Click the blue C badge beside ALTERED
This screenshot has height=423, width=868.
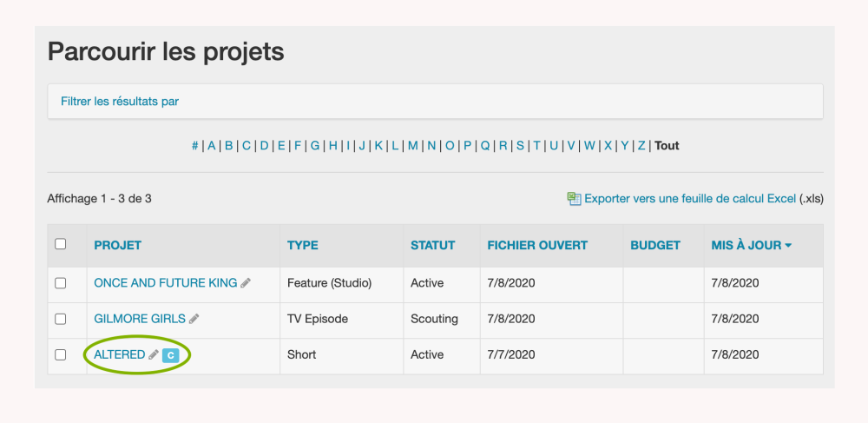pyautogui.click(x=171, y=355)
